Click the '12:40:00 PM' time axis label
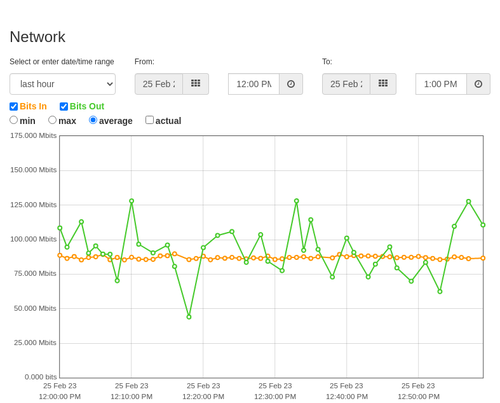 [347, 397]
